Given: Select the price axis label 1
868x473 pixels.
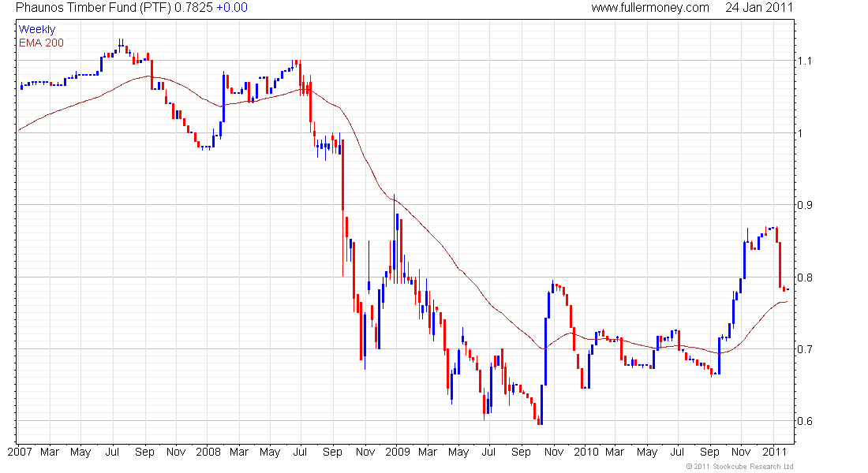Looking at the screenshot, I should click(799, 133).
